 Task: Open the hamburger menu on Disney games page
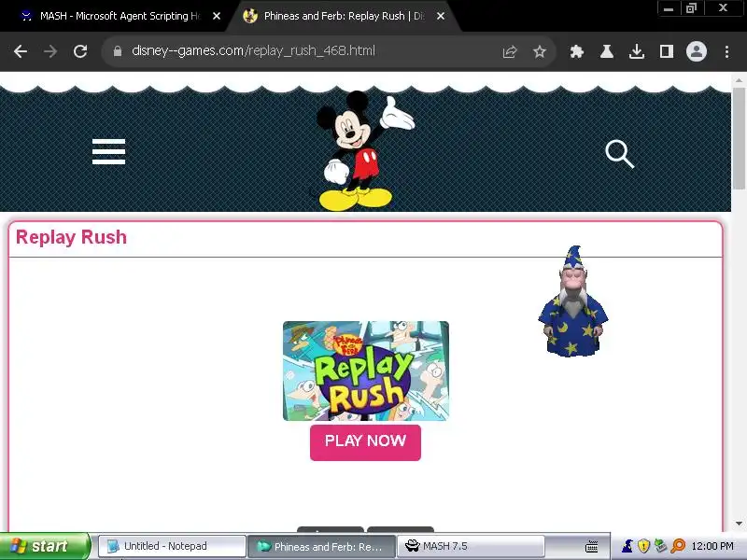[108, 152]
